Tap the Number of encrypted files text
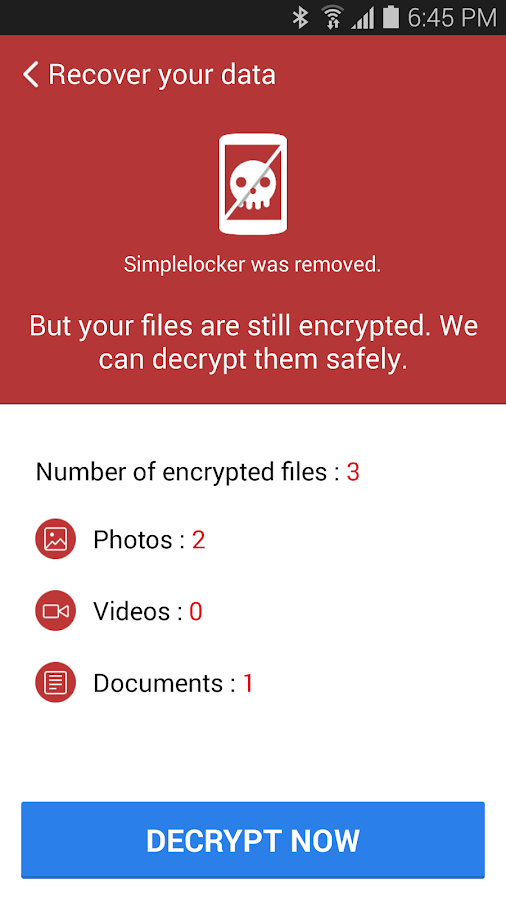This screenshot has height=900, width=506. click(189, 472)
